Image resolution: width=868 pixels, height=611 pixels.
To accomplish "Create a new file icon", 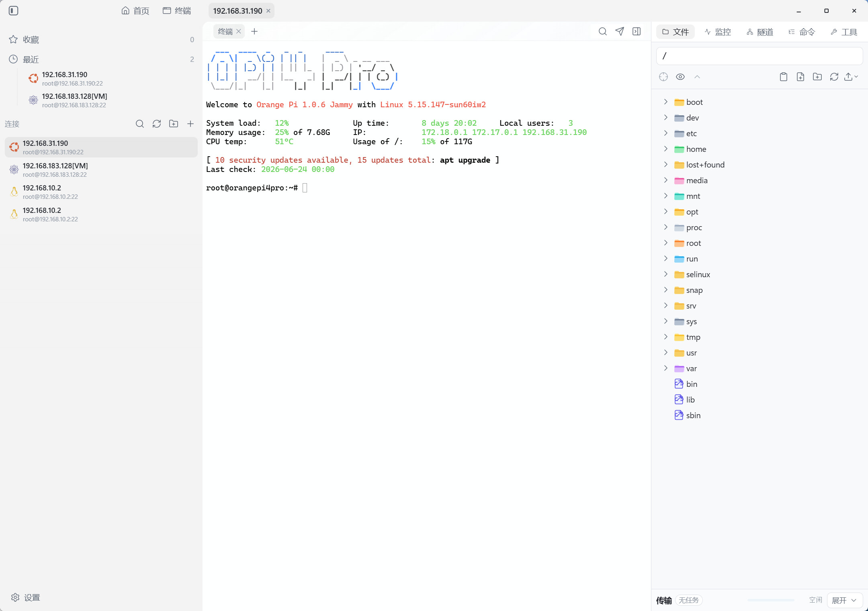I will click(800, 77).
